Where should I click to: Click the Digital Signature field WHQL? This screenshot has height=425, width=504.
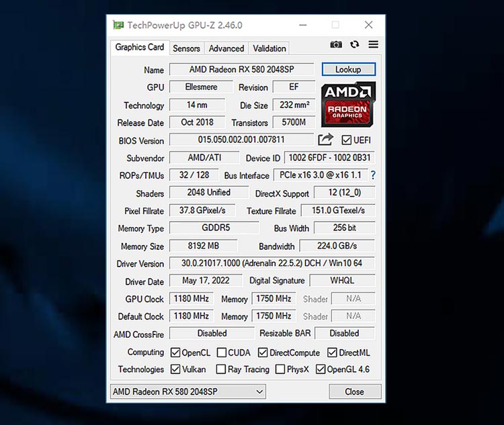point(342,281)
